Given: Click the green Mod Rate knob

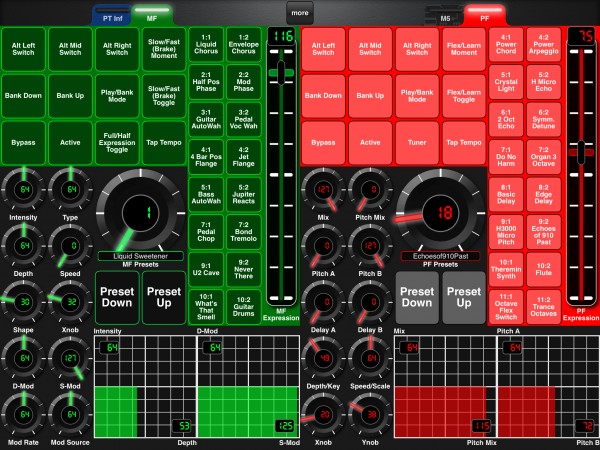Looking at the screenshot, I should (23, 414).
